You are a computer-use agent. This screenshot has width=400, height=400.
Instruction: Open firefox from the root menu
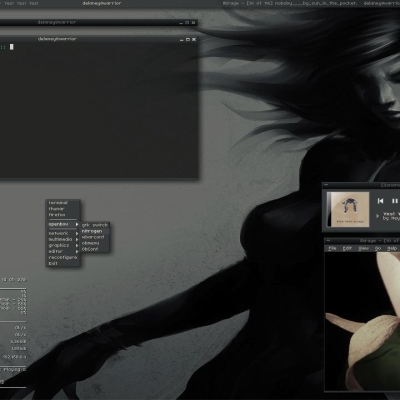click(62, 215)
